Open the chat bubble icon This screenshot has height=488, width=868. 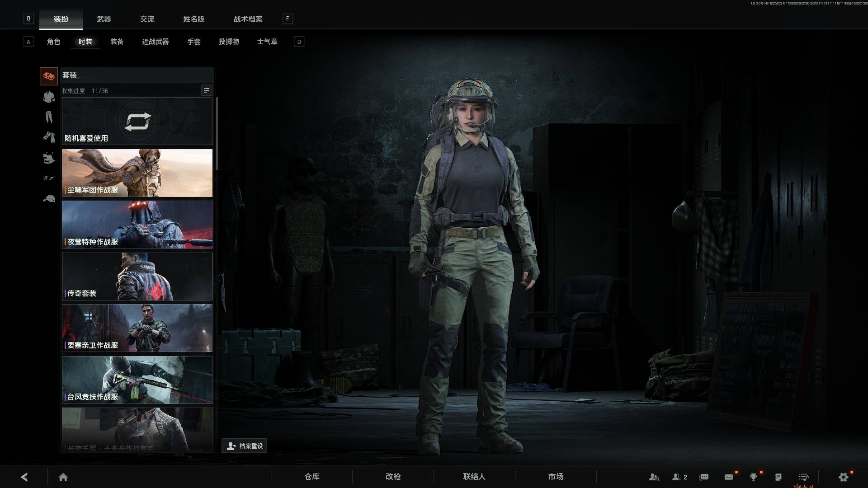pyautogui.click(x=704, y=477)
